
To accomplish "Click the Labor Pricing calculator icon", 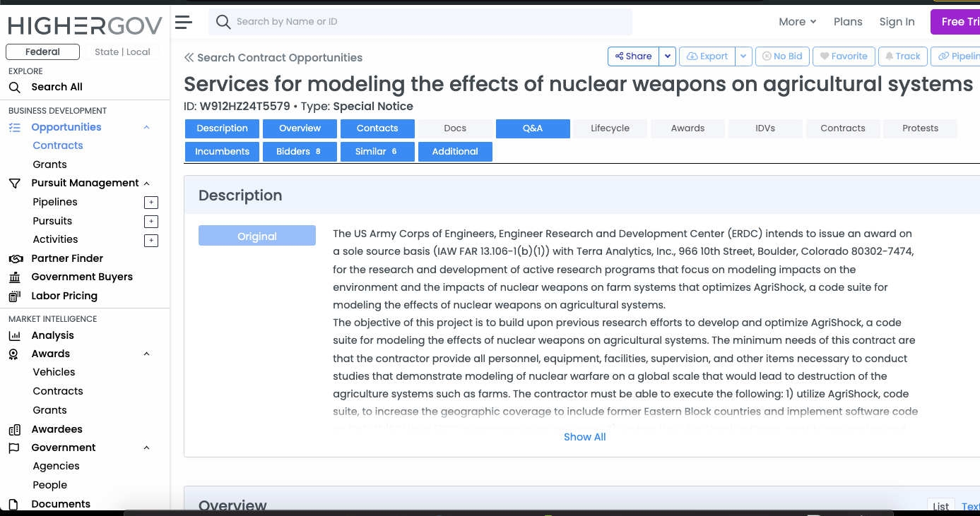I will (15, 296).
